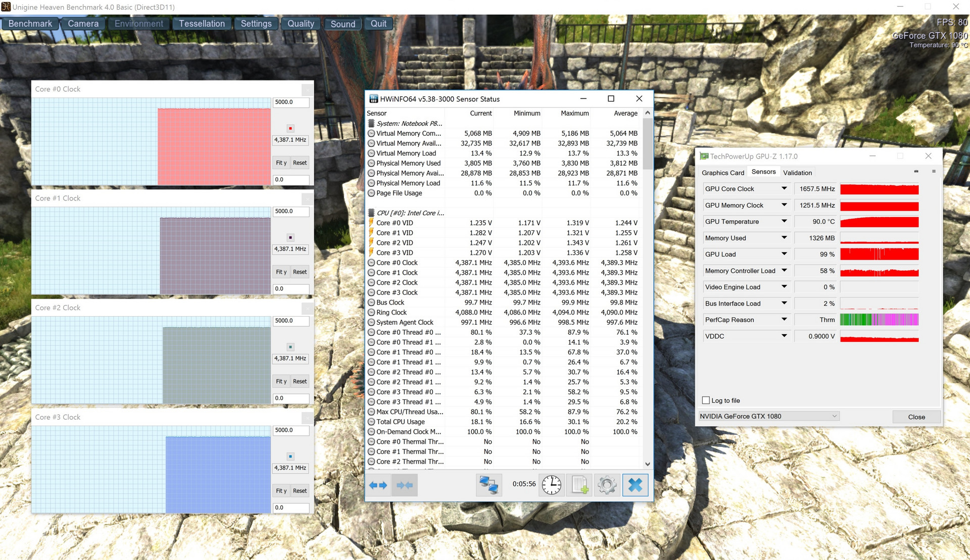
Task: Expand the GPU Core Clock sensor dropdown
Action: point(784,189)
